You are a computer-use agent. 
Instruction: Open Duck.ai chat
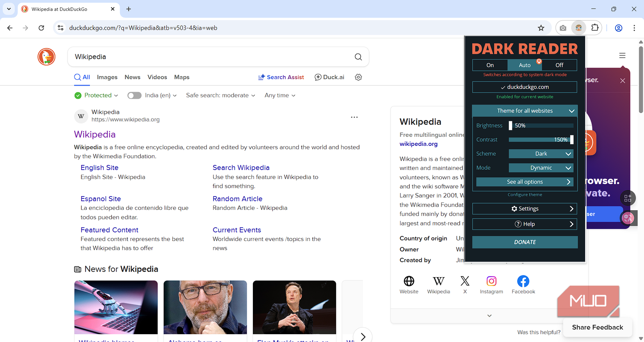329,77
